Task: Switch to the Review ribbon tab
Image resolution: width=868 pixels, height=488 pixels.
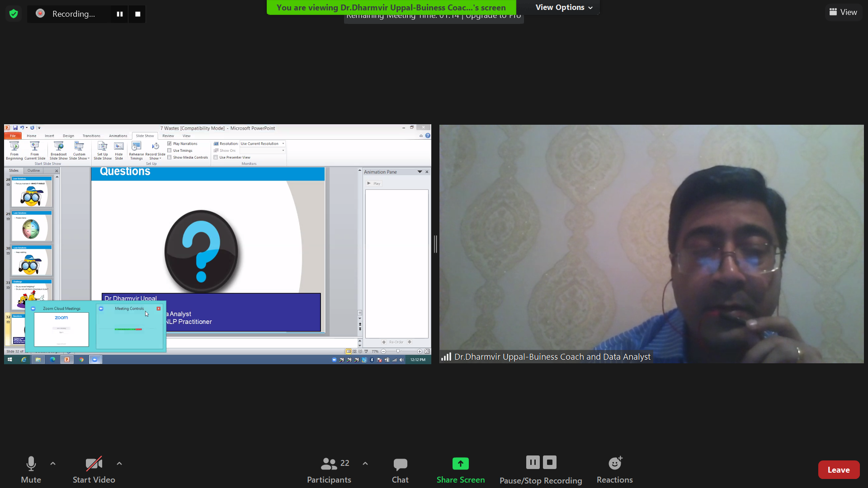Action: [x=168, y=136]
